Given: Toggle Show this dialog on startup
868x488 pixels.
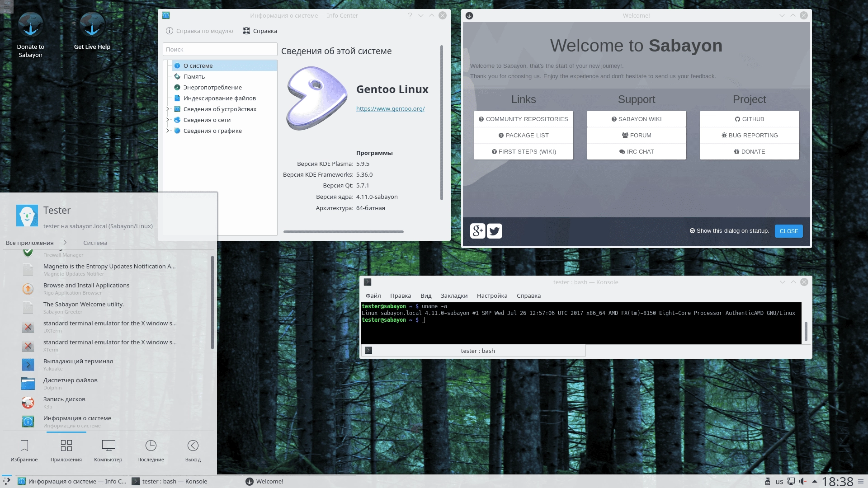Looking at the screenshot, I should point(729,230).
